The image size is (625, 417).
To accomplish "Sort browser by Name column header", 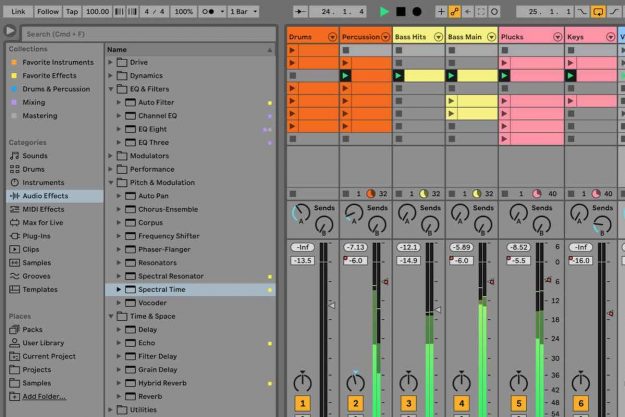I will pos(190,49).
